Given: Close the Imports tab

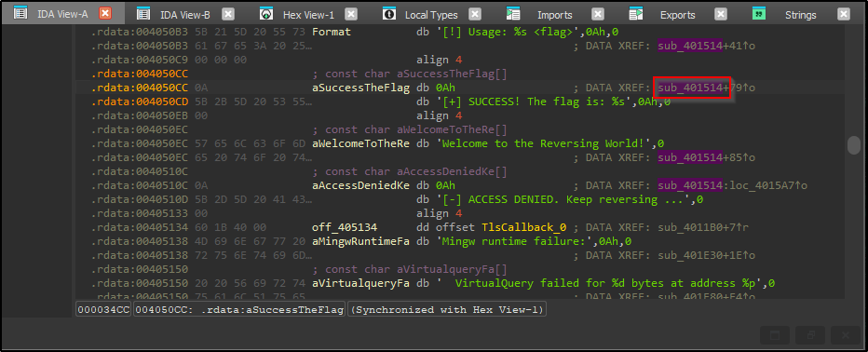Looking at the screenshot, I should (x=597, y=14).
